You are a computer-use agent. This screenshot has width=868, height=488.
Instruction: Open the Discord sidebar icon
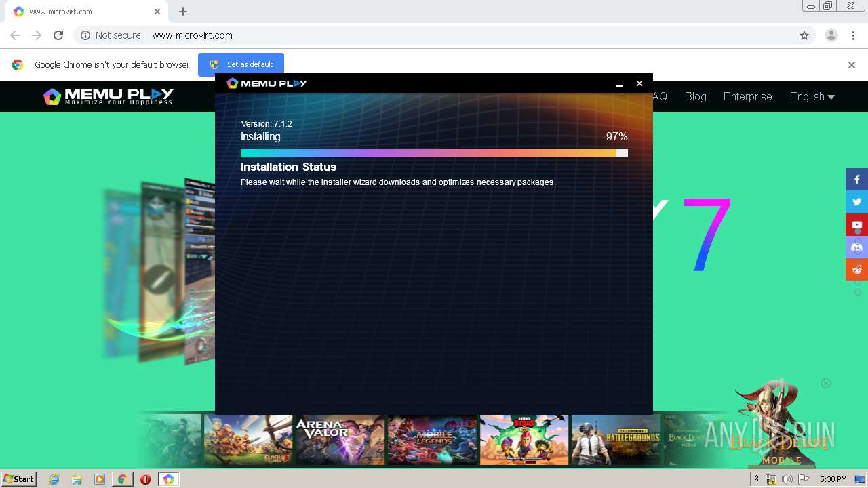tap(856, 247)
